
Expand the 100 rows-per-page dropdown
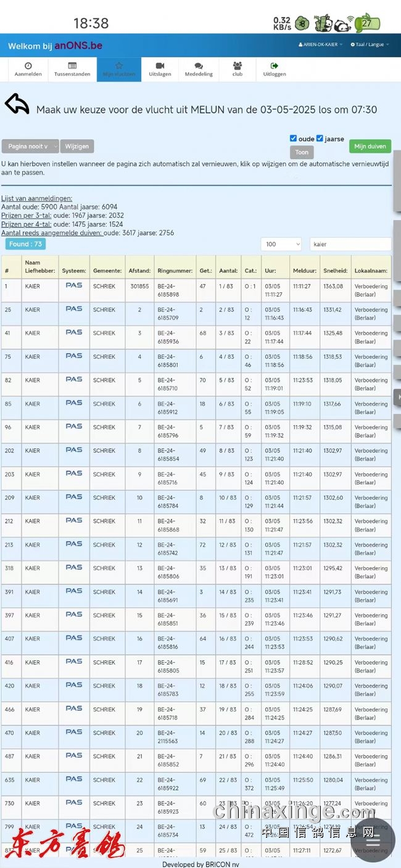[x=281, y=244]
